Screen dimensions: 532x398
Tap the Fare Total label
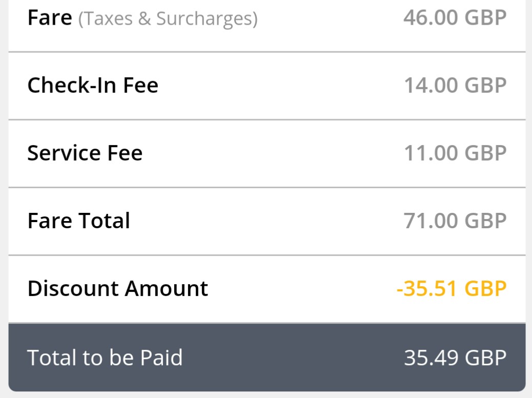79,221
